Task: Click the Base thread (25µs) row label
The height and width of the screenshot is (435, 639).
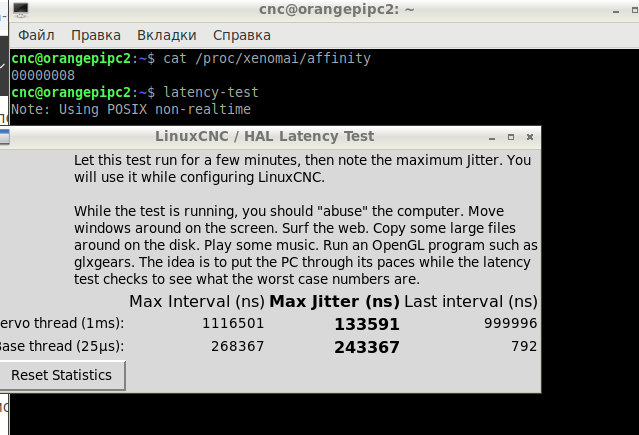Action: click(62, 346)
